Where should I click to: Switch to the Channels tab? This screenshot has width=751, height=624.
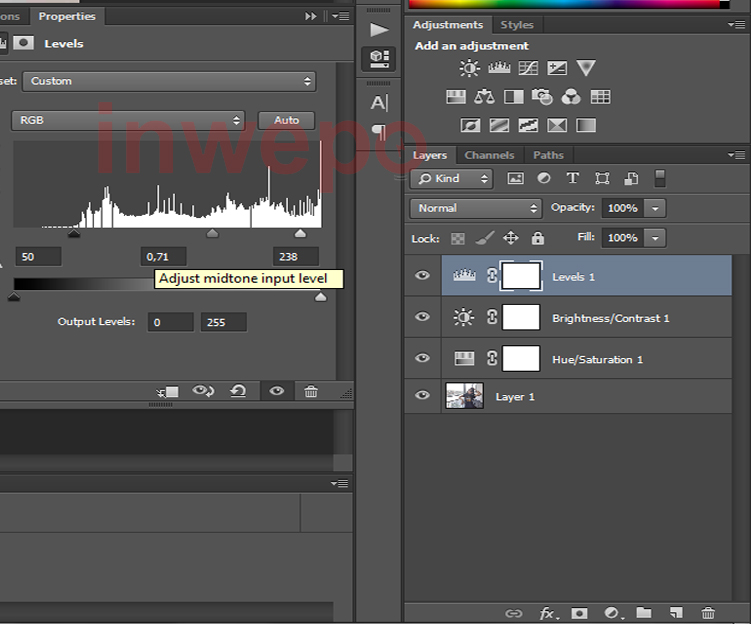pyautogui.click(x=489, y=155)
